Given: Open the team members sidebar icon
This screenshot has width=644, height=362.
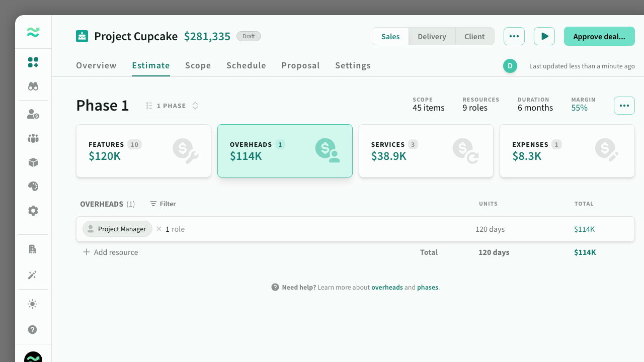Looking at the screenshot, I should coord(33,138).
